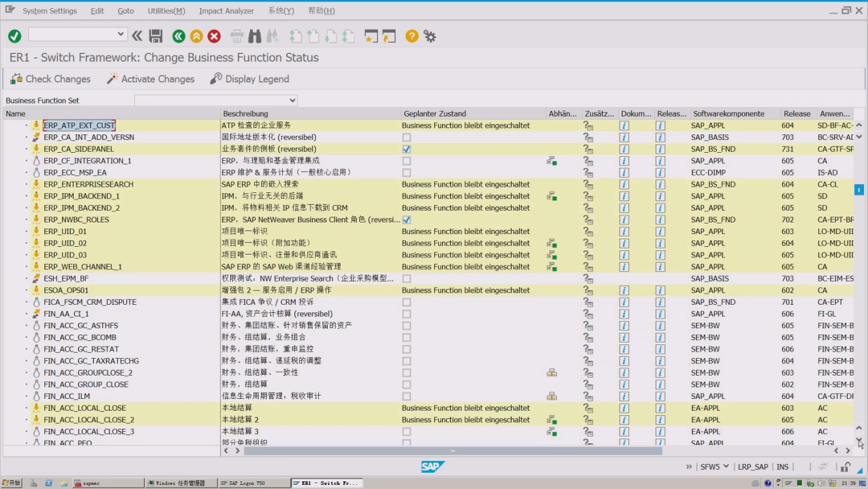Open the 帮助(H) menu

click(321, 10)
